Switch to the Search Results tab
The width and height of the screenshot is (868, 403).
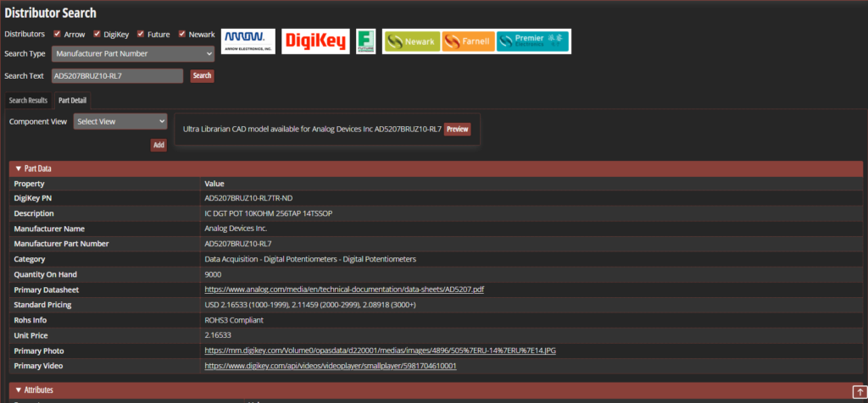click(x=28, y=101)
